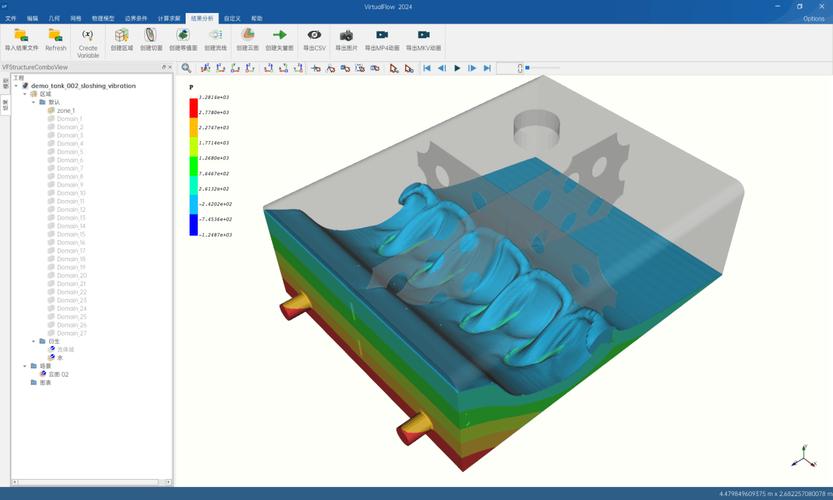Image resolution: width=833 pixels, height=500 pixels.
Task: Click the animation frame slider track
Action: tap(545, 67)
